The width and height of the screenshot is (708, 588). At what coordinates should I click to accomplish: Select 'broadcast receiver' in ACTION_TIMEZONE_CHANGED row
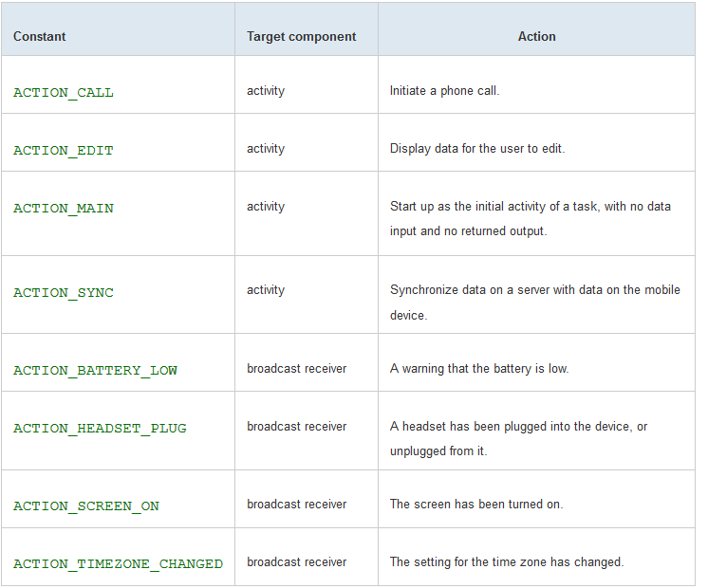point(297,561)
